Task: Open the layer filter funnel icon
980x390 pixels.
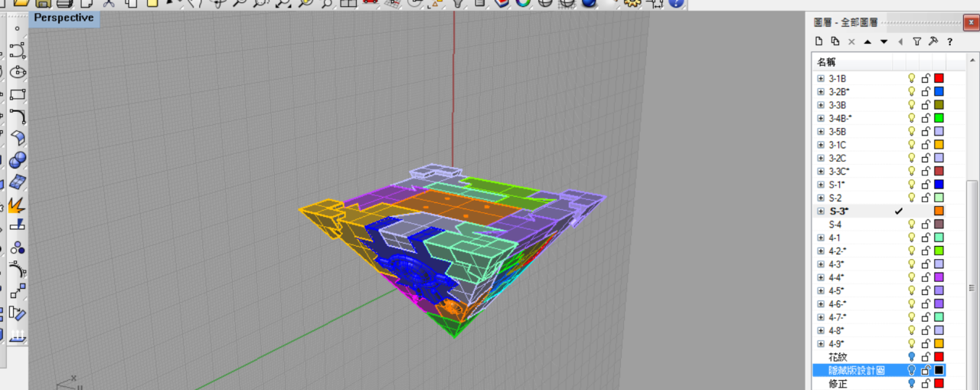Action: pos(916,41)
